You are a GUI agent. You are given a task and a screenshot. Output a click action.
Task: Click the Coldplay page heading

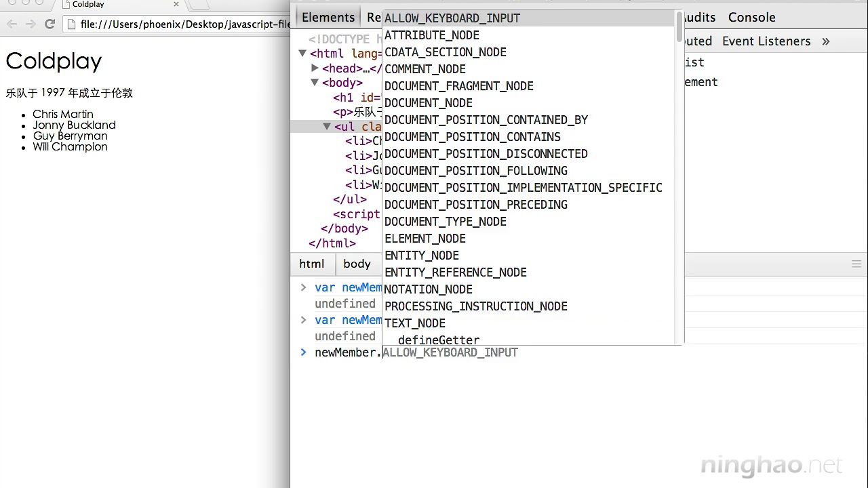54,62
